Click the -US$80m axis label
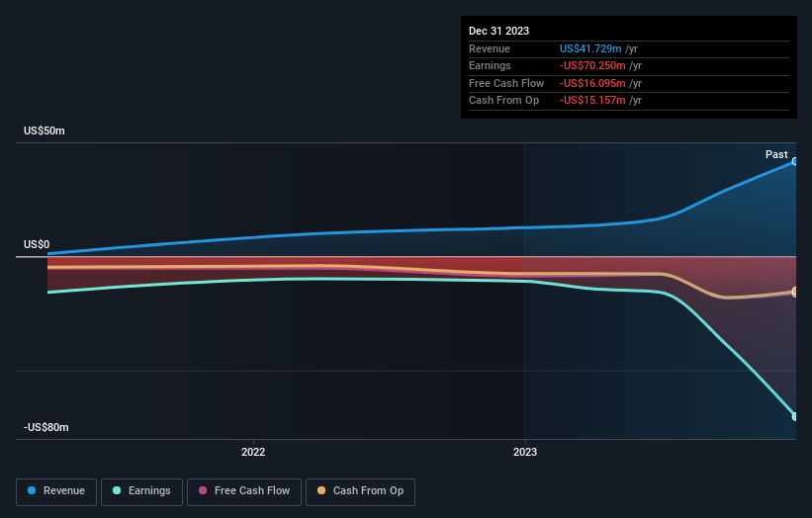The height and width of the screenshot is (518, 812). 46,427
